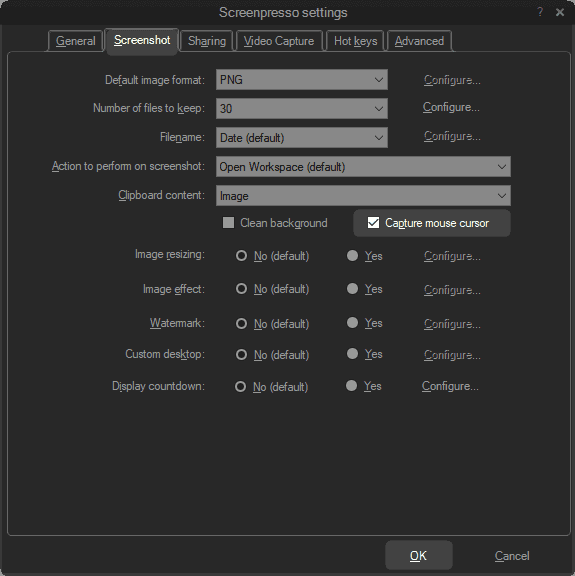Open the Default image format dropdown

click(302, 79)
